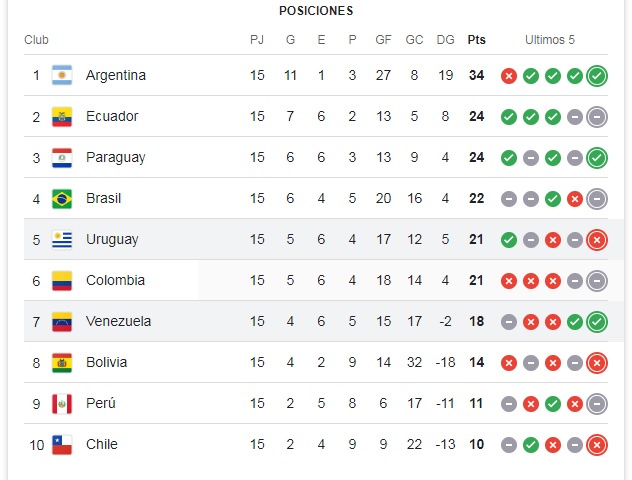Select the Bolivia team name
Viewport: 632px width, 480px height.
(106, 362)
